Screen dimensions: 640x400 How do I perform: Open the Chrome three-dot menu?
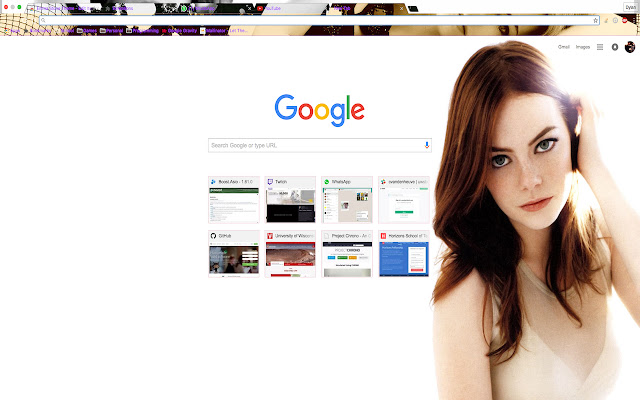point(634,20)
